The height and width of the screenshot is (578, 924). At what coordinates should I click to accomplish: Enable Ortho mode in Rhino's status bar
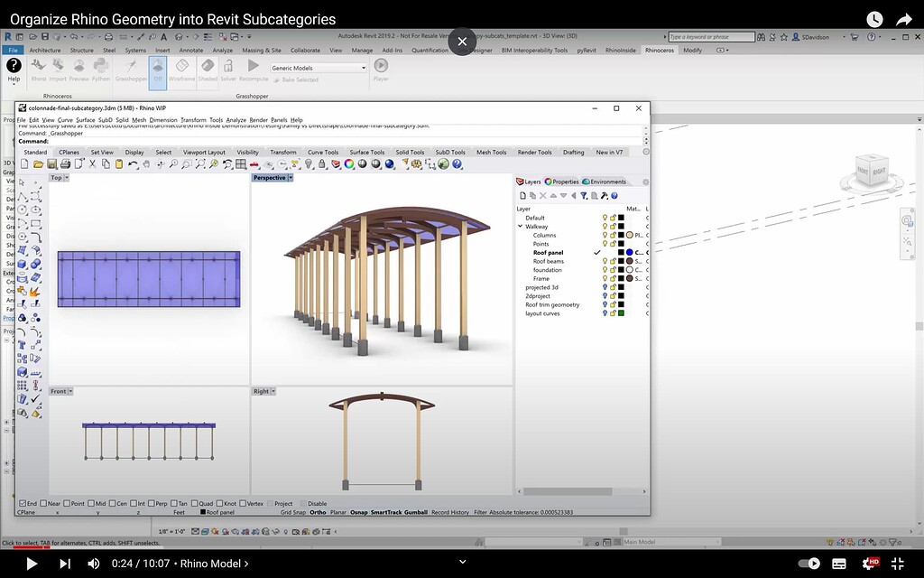tap(319, 511)
